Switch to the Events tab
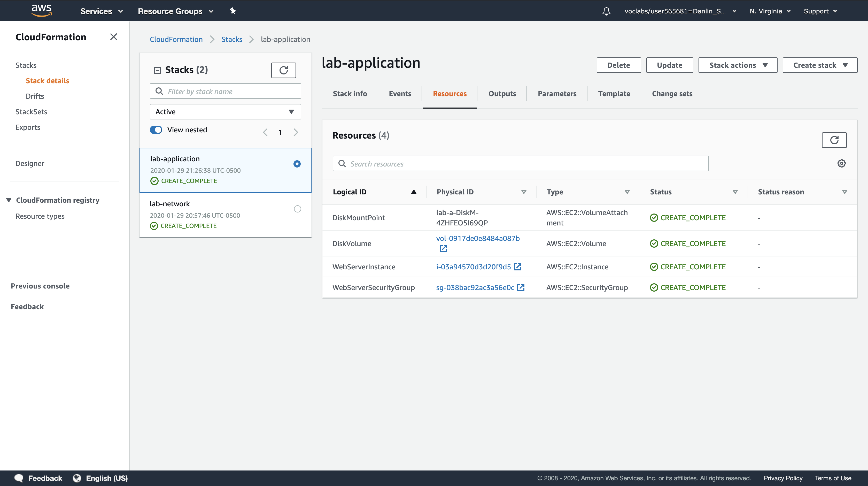Image resolution: width=868 pixels, height=486 pixels. tap(400, 94)
